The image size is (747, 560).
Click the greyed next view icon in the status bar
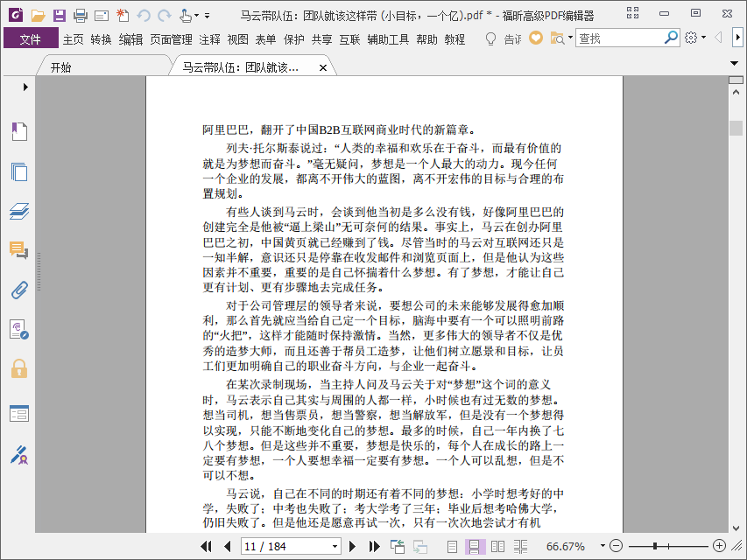(x=420, y=546)
